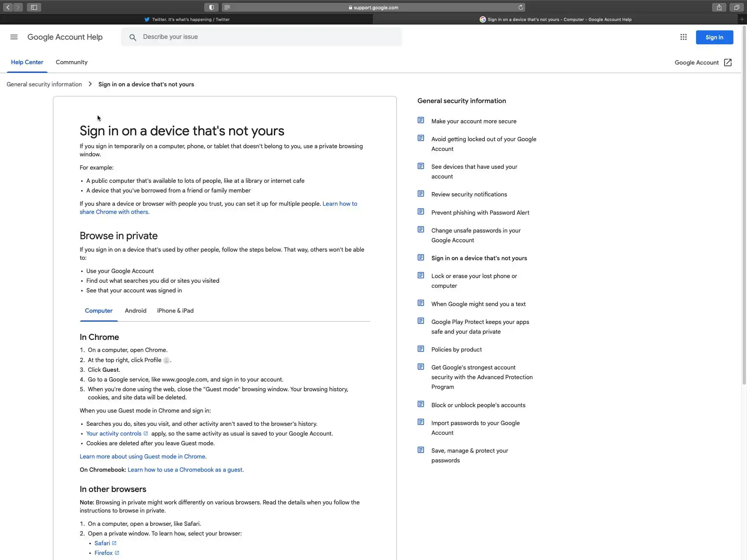Click the search magnifier icon

pyautogui.click(x=133, y=37)
